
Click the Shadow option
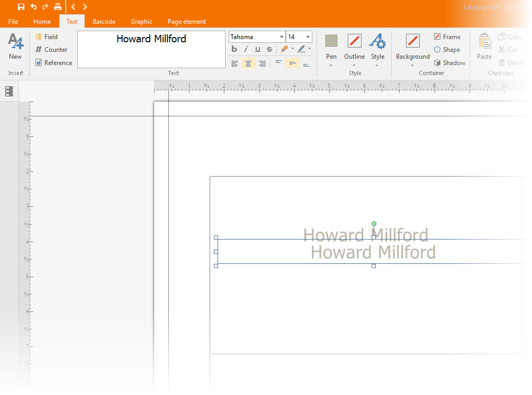[449, 63]
